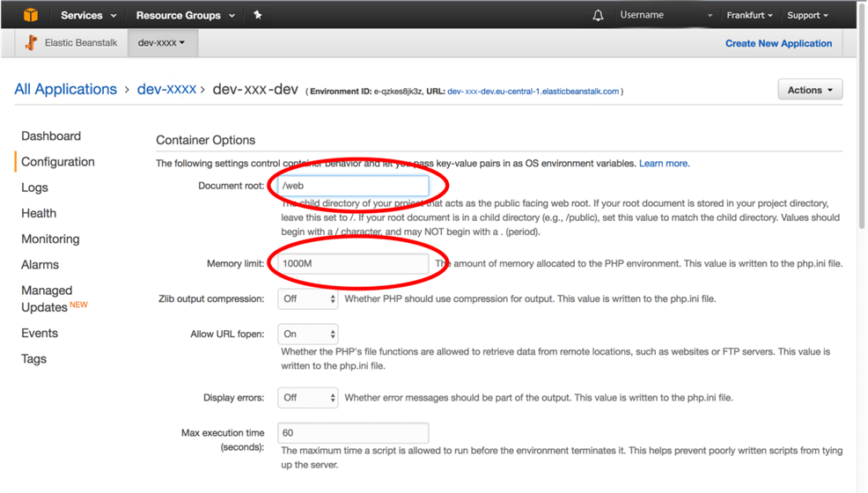Click the Learn more link
The height and width of the screenshot is (493, 868).
(665, 163)
